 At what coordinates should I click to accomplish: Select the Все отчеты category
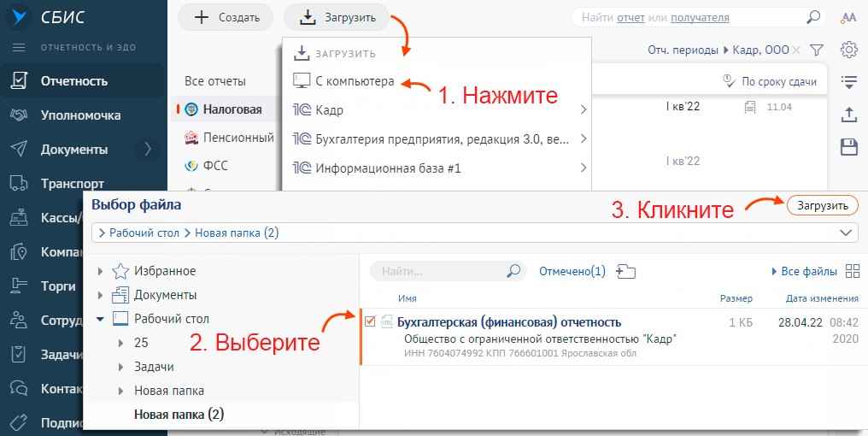coord(215,81)
